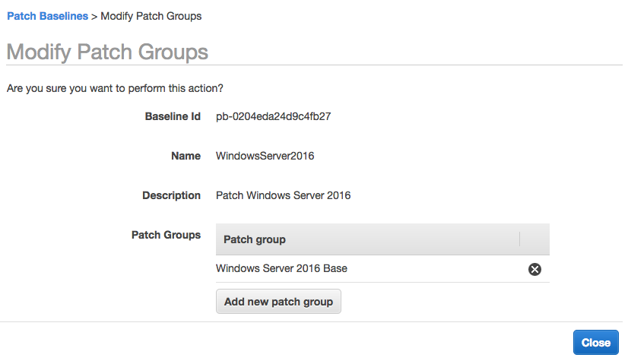
Task: Remove the Windows Server 2016 Base patch group
Action: tap(534, 269)
